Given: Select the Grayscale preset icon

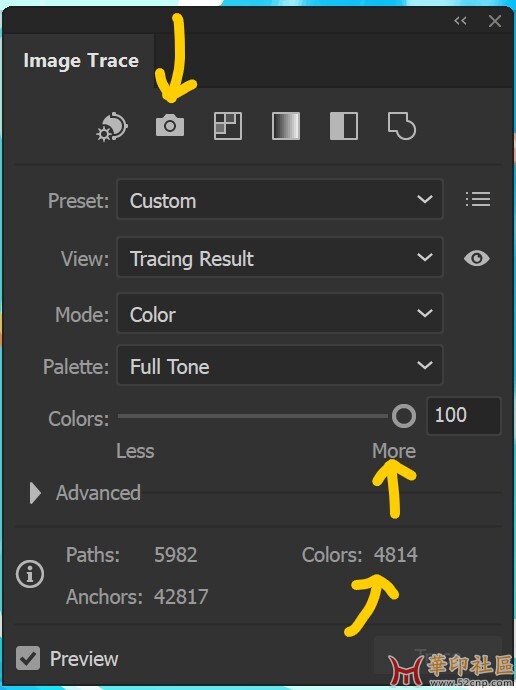Looking at the screenshot, I should pos(286,126).
